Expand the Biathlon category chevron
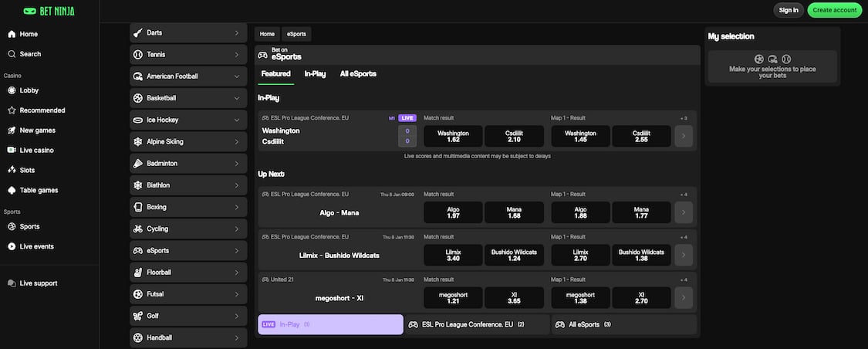 coord(236,185)
